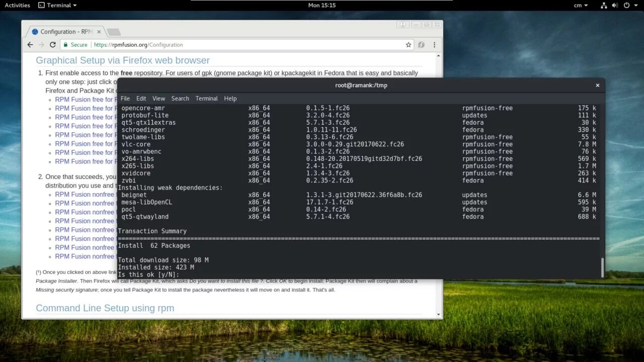Click the 'Command Line Setup using rpm' heading
Screen dimensions: 644x362
pos(105,308)
